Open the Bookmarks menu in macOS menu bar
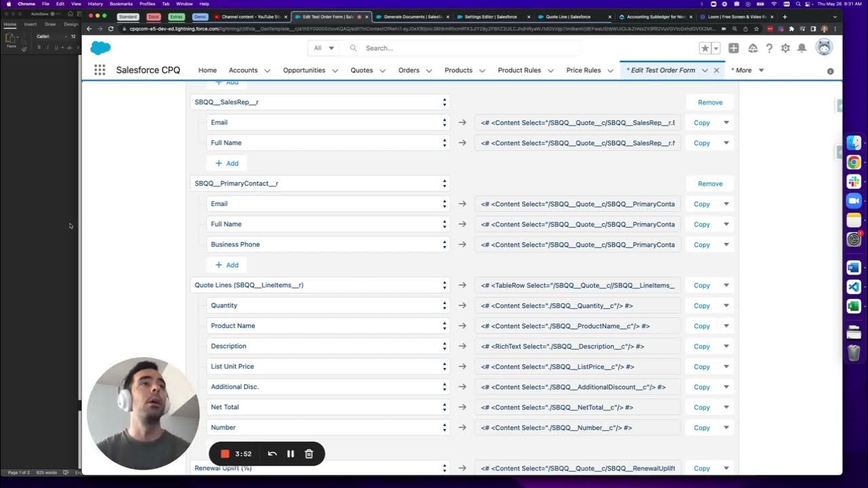The image size is (868, 488). 121,4
